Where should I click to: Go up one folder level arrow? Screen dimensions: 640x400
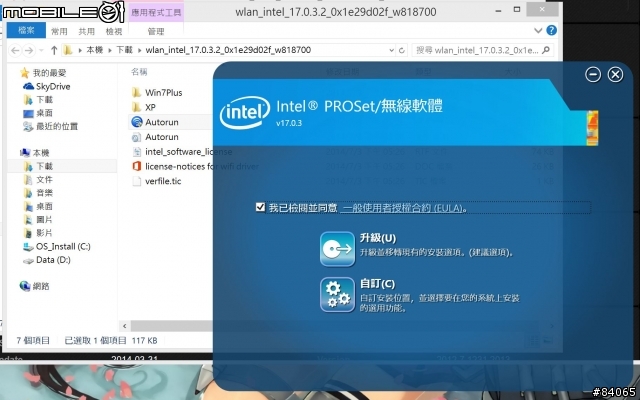tap(54, 50)
